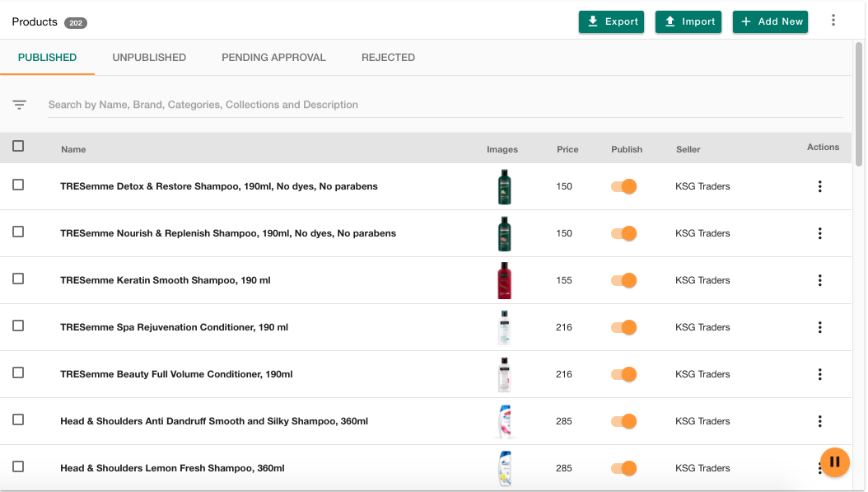Click the Seller column header
Image resolution: width=868 pixels, height=492 pixels.
pos(688,149)
